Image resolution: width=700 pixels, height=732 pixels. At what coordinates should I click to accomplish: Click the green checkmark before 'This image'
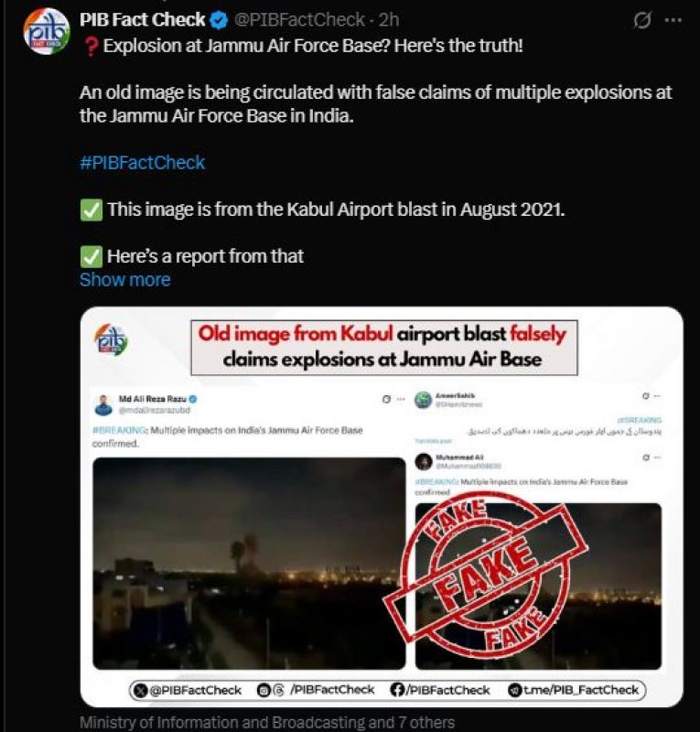coord(91,210)
